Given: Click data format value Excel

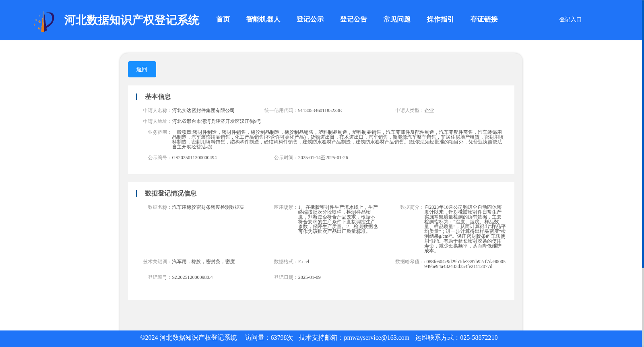Looking at the screenshot, I should (x=303, y=262).
